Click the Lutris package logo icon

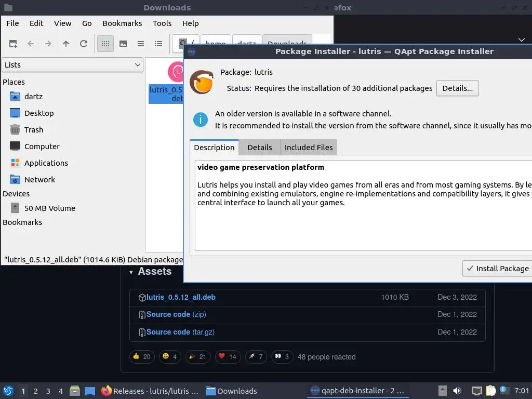tap(202, 82)
